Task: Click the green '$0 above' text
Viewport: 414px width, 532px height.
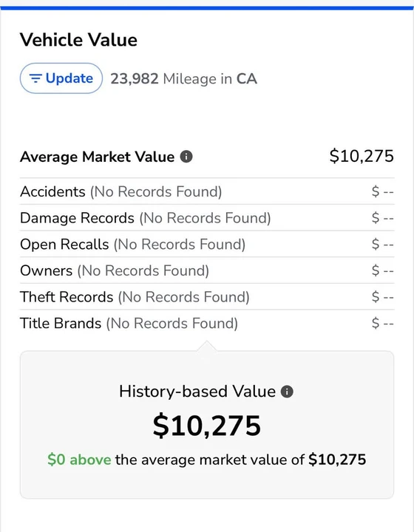Action: tap(79, 460)
